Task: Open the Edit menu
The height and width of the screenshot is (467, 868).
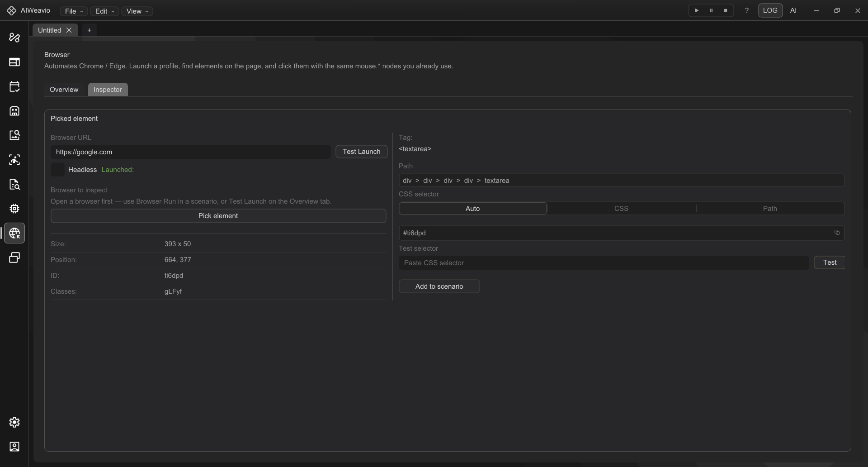Action: (104, 11)
